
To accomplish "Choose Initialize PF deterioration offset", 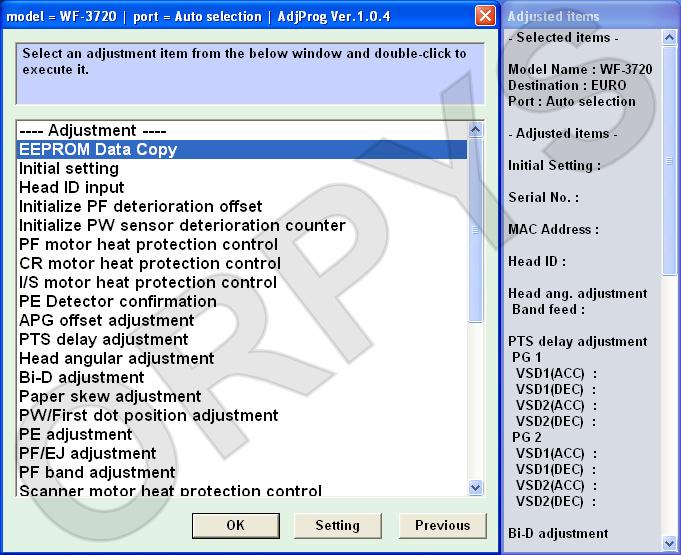I will pyautogui.click(x=242, y=206).
